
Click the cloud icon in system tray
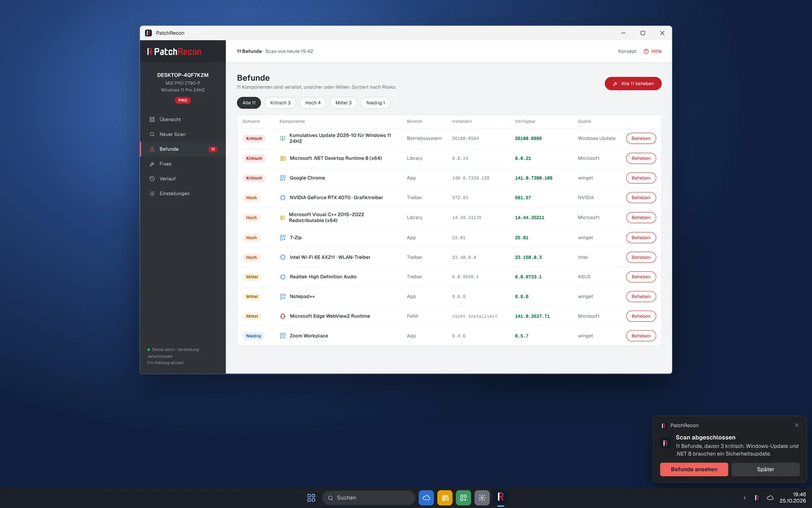click(x=770, y=498)
